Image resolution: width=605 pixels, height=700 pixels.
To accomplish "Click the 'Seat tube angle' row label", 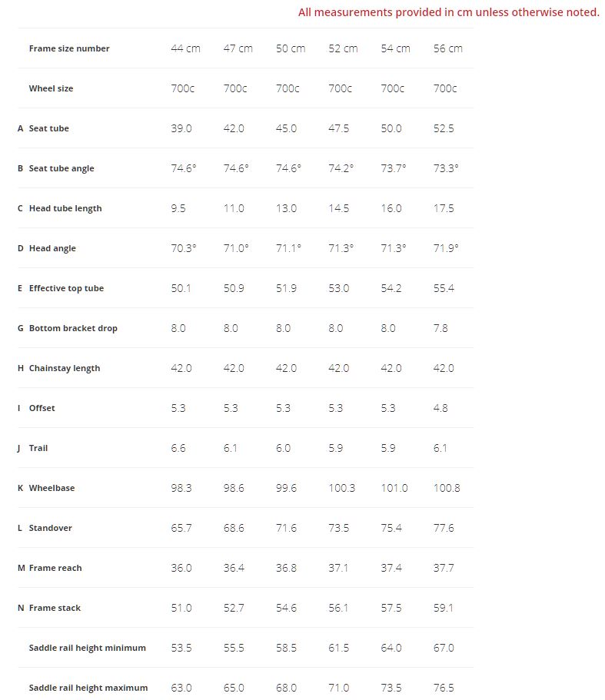I will point(61,168).
